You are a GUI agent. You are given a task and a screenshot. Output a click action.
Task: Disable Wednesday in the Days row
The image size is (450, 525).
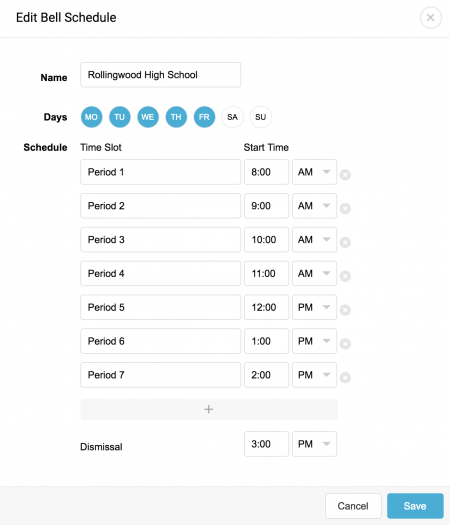pos(148,117)
